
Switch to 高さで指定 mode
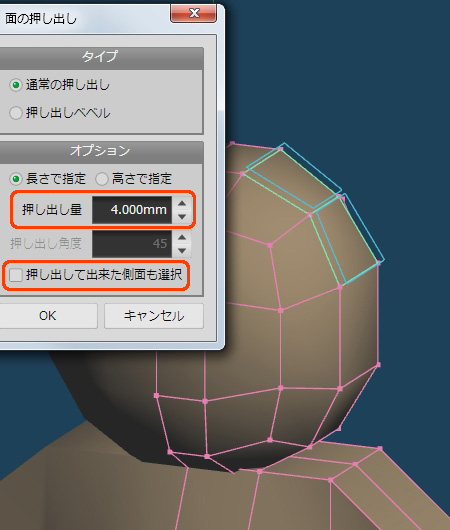click(101, 179)
